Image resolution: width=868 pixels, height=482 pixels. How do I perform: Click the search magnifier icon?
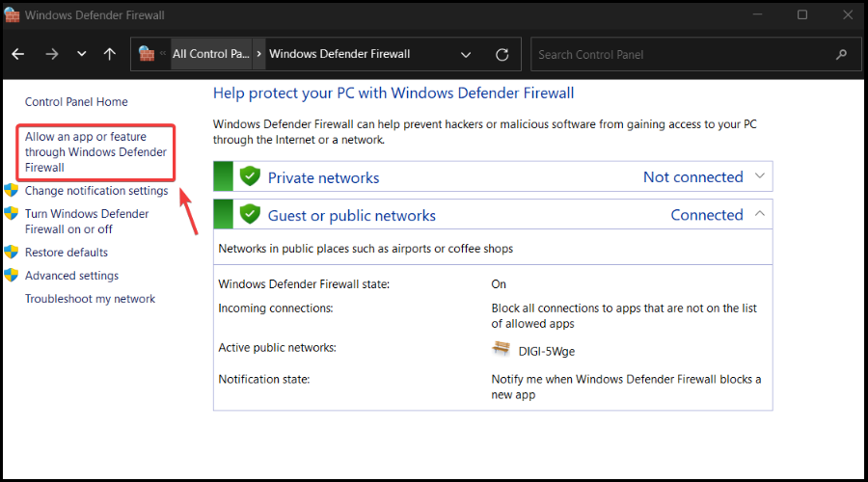[841, 54]
